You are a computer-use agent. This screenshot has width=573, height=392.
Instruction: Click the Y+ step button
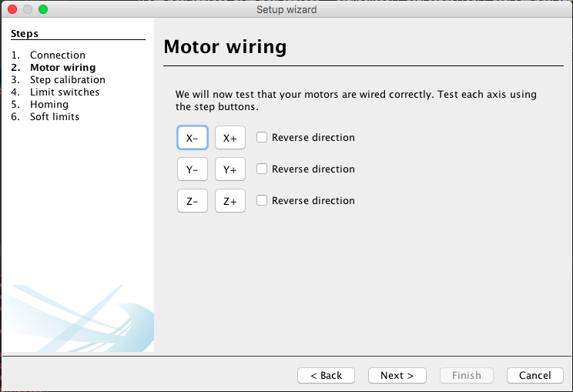click(230, 169)
